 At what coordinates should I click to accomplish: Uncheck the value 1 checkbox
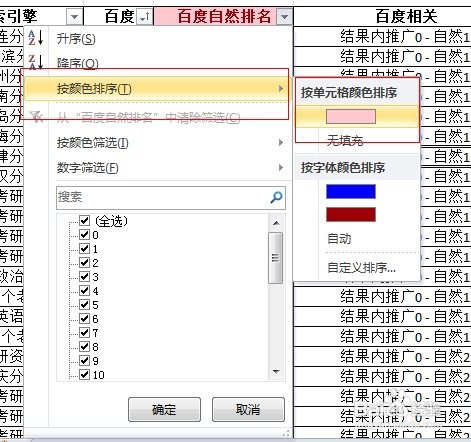(85, 249)
